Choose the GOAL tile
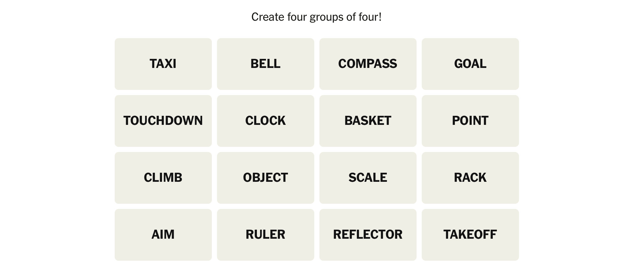This screenshot has width=644, height=273. (x=470, y=64)
